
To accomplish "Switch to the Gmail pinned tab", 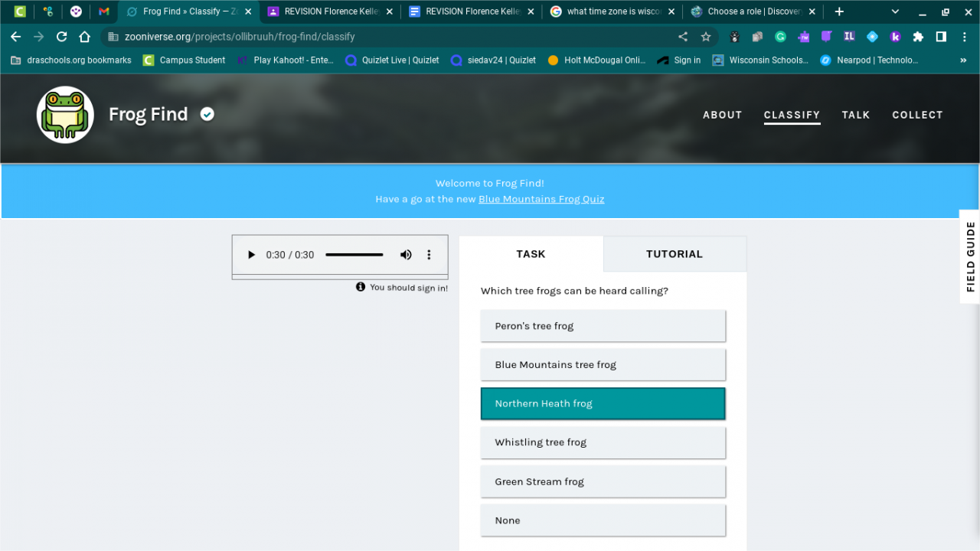I will [104, 11].
